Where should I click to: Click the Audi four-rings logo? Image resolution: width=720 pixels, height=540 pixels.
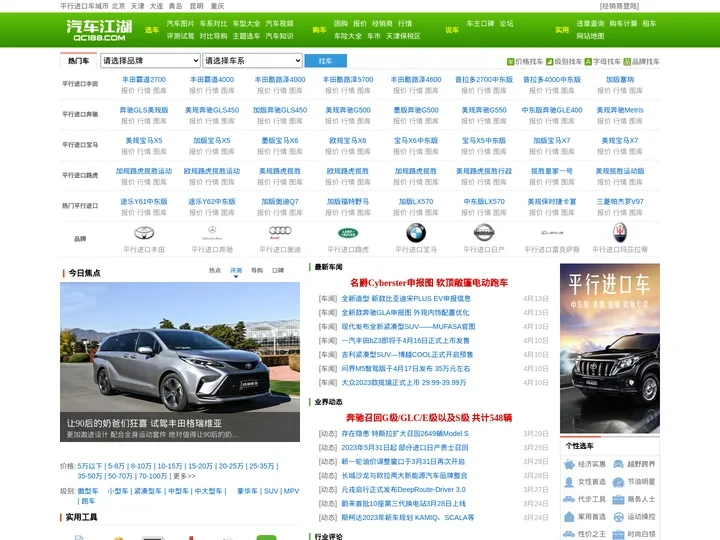pos(280,232)
